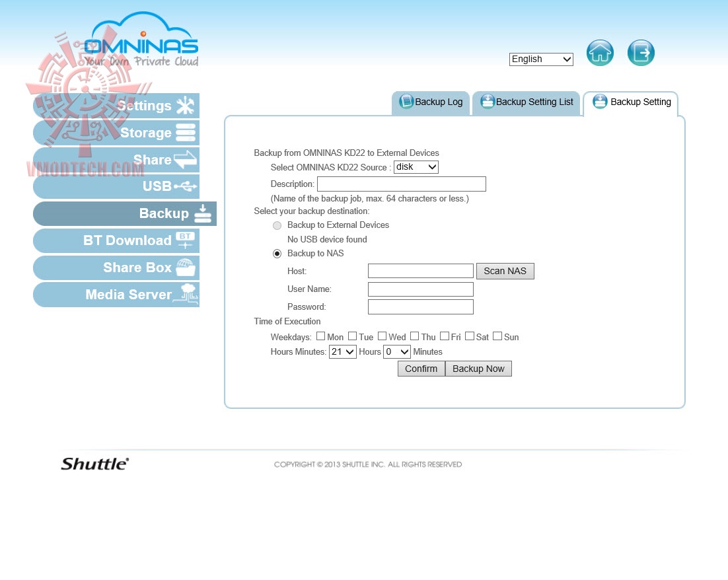Open Share Box section
The width and height of the screenshot is (728, 580).
[x=116, y=268]
